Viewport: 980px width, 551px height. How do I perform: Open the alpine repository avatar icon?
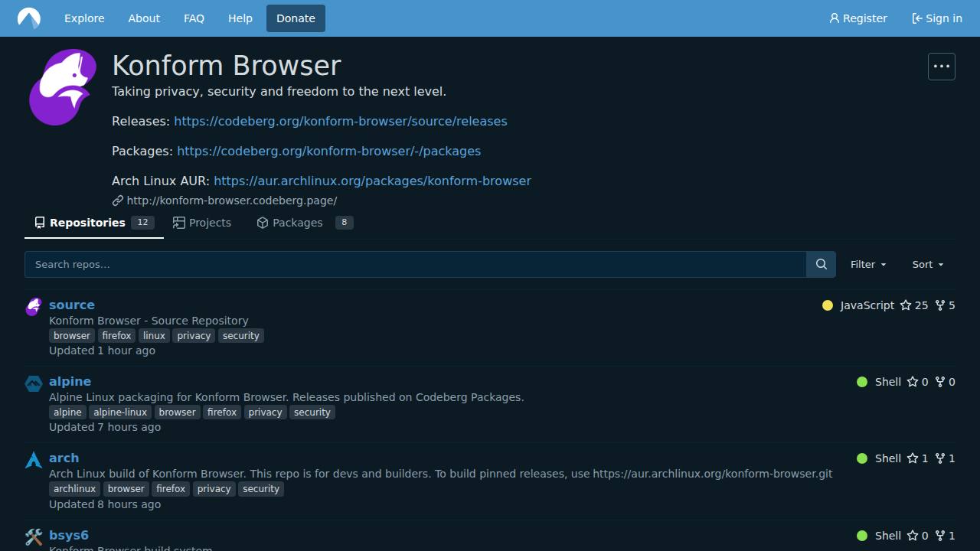[x=34, y=383]
